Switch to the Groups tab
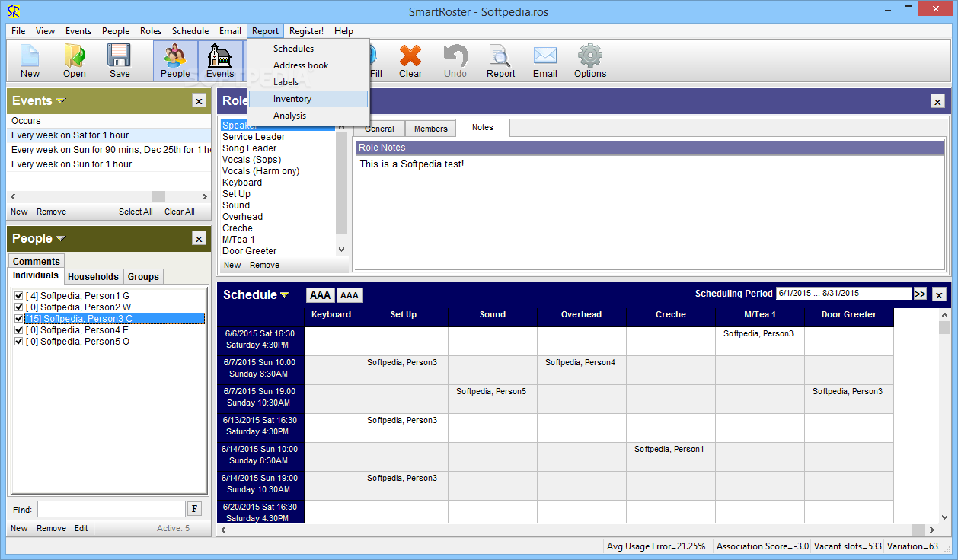This screenshot has height=560, width=958. (x=143, y=276)
